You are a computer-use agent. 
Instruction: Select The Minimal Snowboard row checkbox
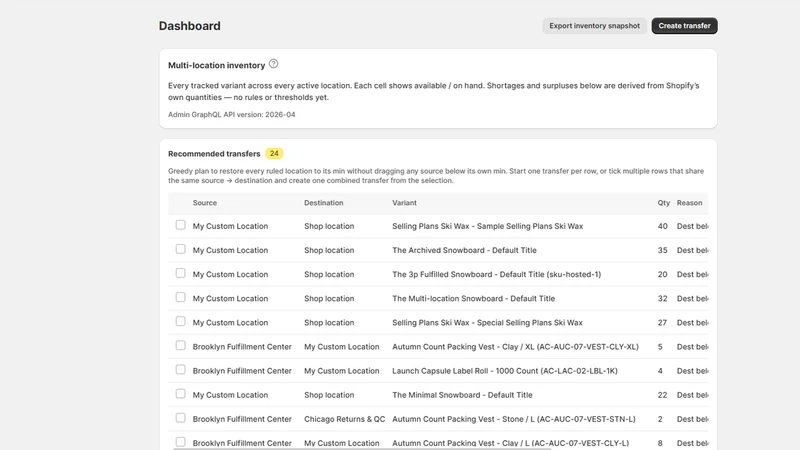tap(181, 394)
